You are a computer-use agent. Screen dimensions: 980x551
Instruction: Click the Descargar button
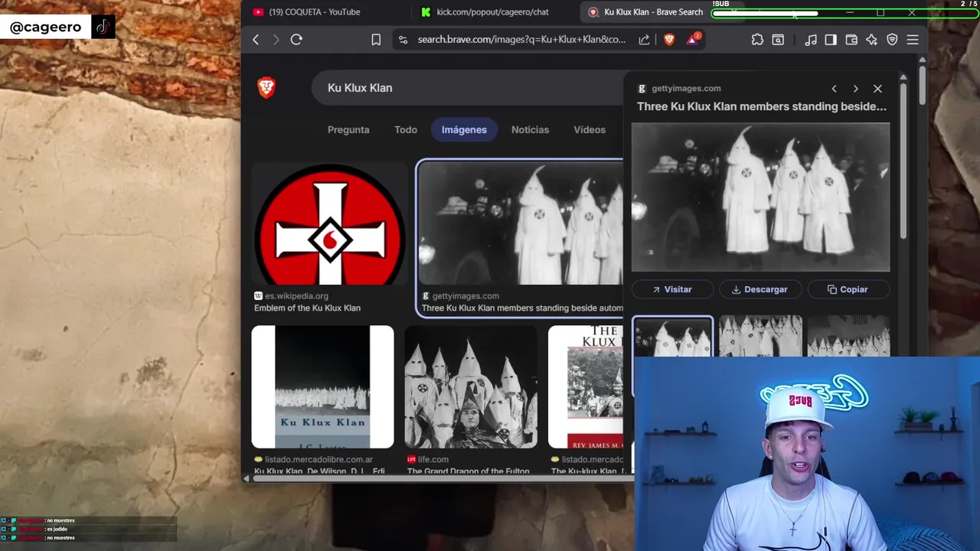pyautogui.click(x=760, y=289)
